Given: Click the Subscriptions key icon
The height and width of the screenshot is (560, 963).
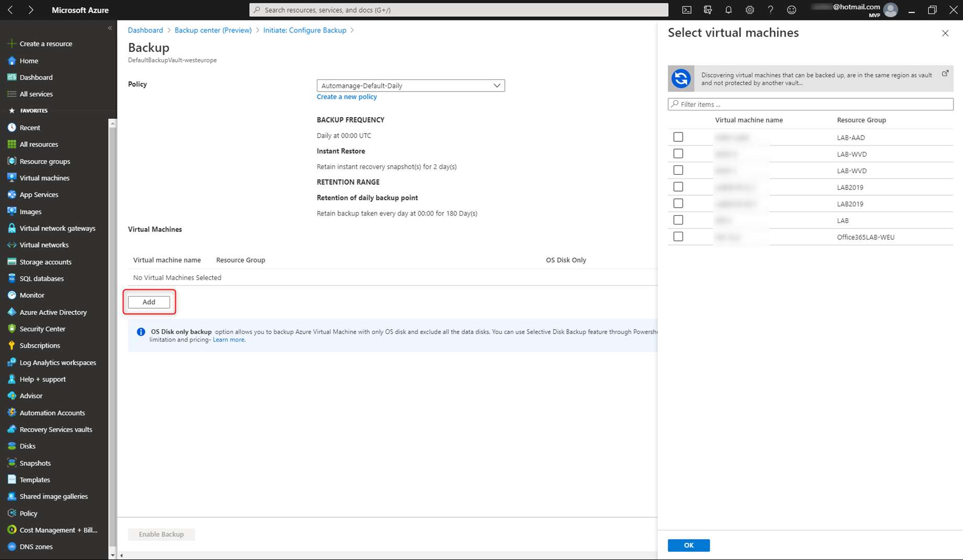Looking at the screenshot, I should (x=12, y=345).
